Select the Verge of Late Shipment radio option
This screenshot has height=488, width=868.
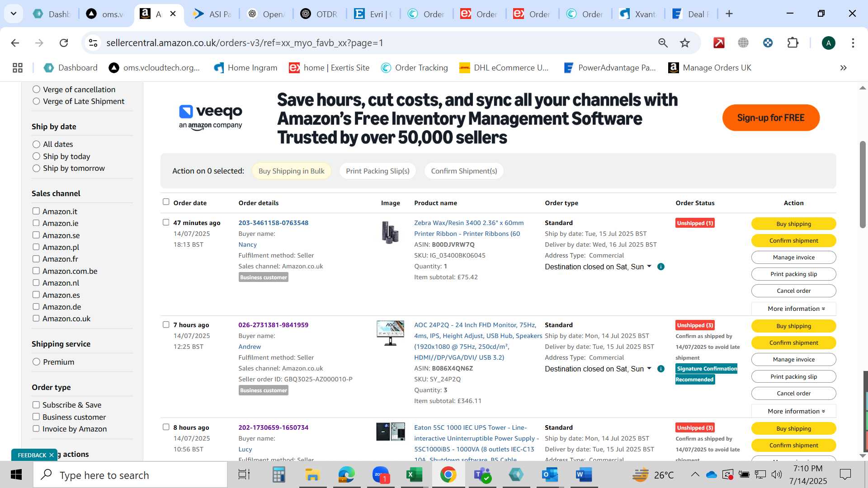click(x=36, y=101)
